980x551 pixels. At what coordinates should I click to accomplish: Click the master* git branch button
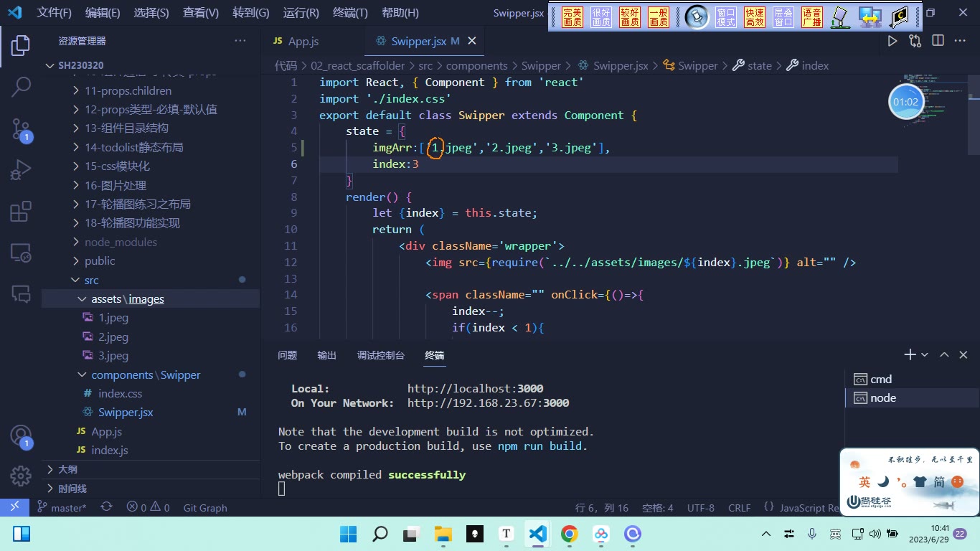(x=62, y=507)
